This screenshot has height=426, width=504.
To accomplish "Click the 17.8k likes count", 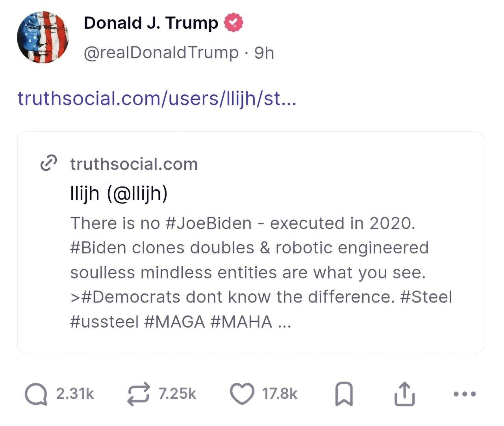I will click(x=280, y=394).
